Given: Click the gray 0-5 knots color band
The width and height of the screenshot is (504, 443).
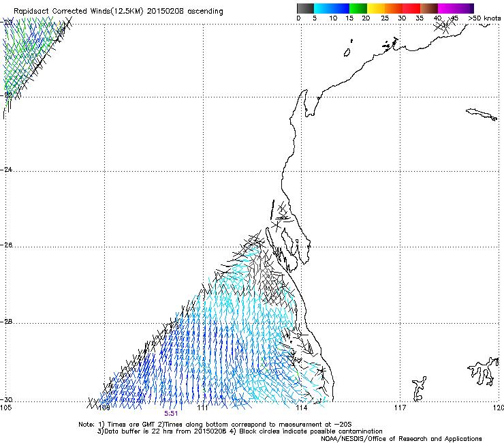Looking at the screenshot, I should tap(305, 8).
